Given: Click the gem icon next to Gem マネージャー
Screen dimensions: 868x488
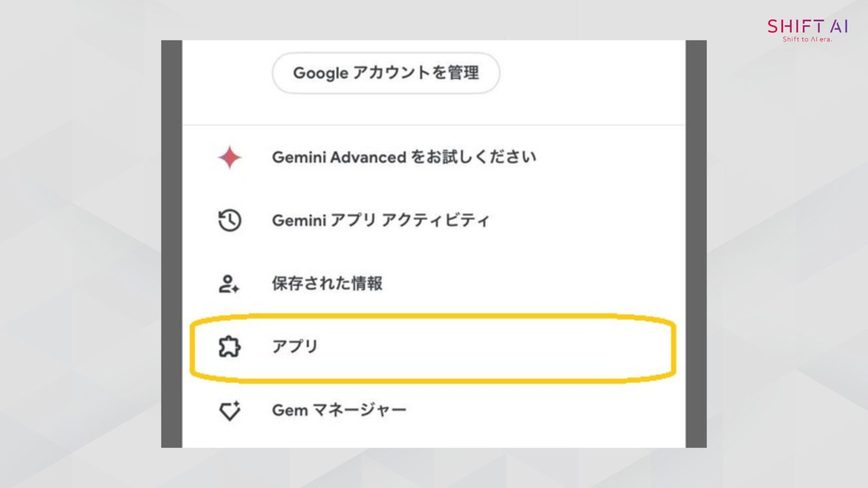Looking at the screenshot, I should tap(230, 410).
